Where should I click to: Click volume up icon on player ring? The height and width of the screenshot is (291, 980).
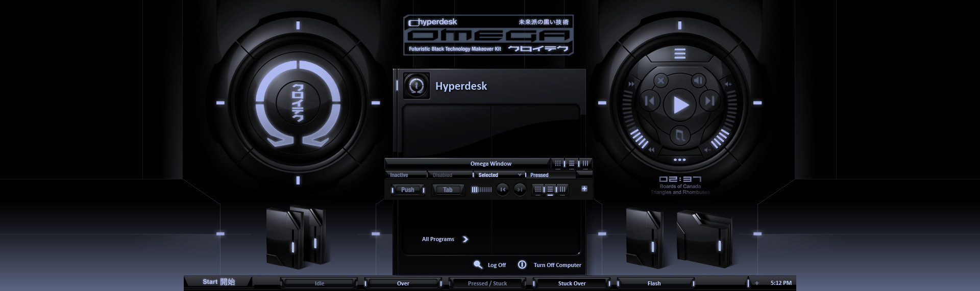click(728, 84)
